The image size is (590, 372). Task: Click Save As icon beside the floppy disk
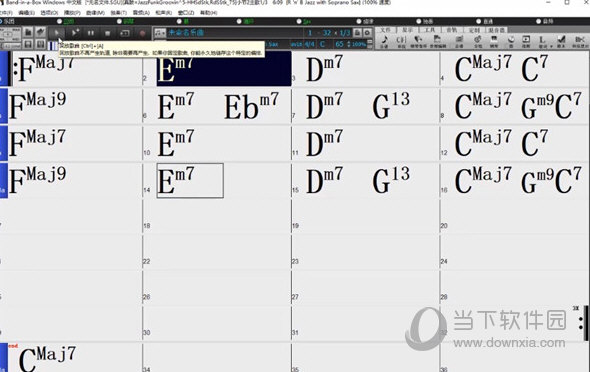coord(40,45)
